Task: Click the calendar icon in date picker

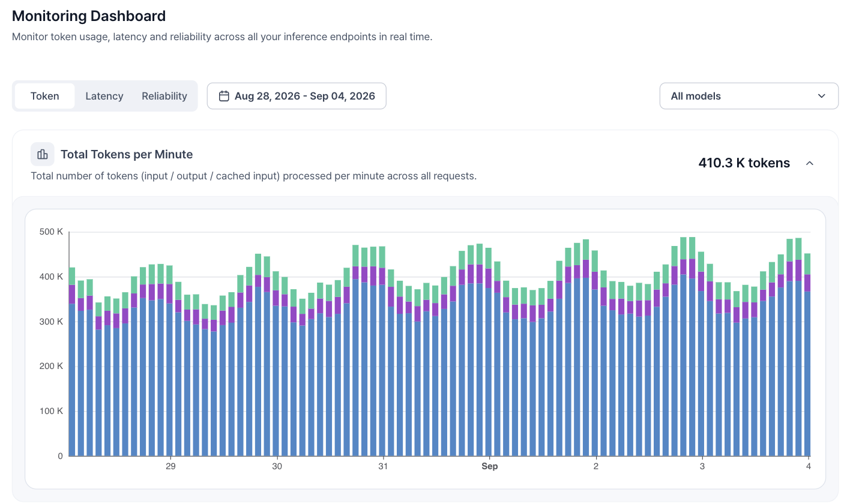Action: pos(224,96)
